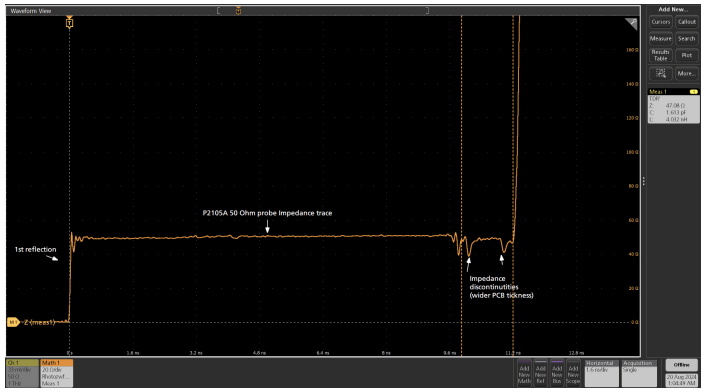Click the 1.6 ns/div horizontal scale value
The image size is (705, 392).
coord(597,370)
